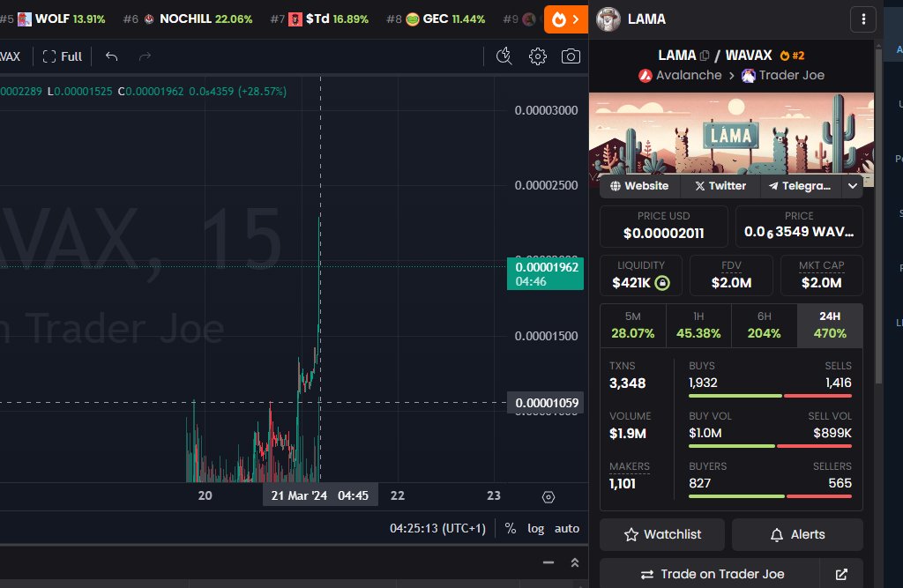This screenshot has width=903, height=588.
Task: Undo the last chart action
Action: (x=112, y=56)
